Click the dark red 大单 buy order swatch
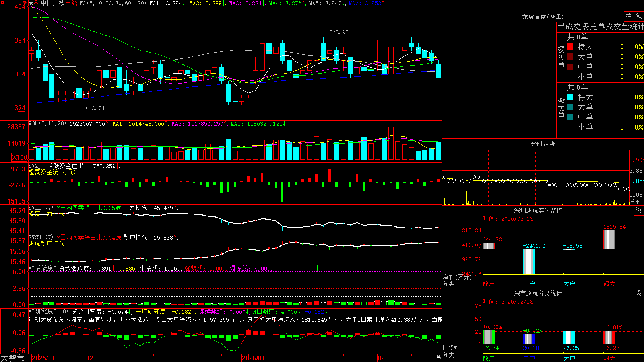This screenshot has height=362, width=644. coord(570,57)
